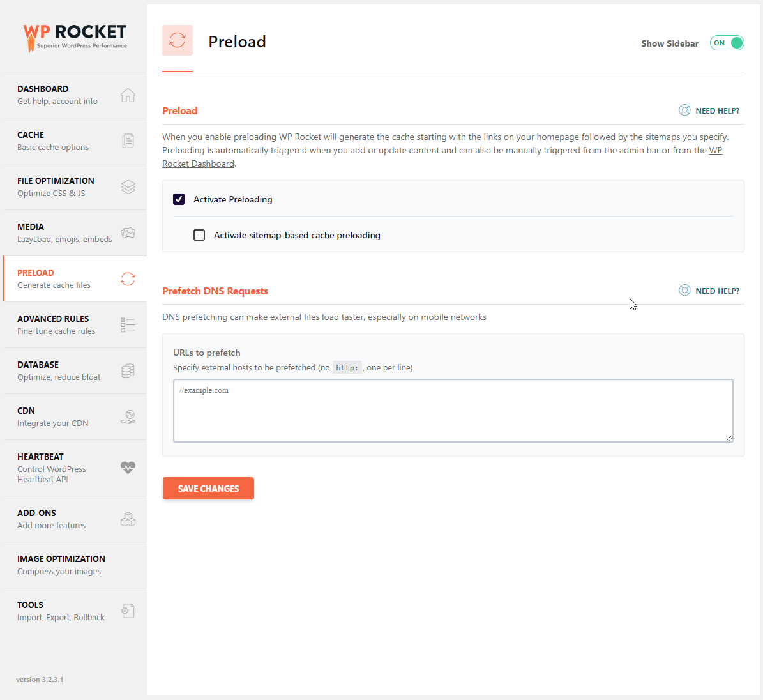Click the CDN globe-in-hand icon
The width and height of the screenshot is (763, 700).
coord(128,416)
